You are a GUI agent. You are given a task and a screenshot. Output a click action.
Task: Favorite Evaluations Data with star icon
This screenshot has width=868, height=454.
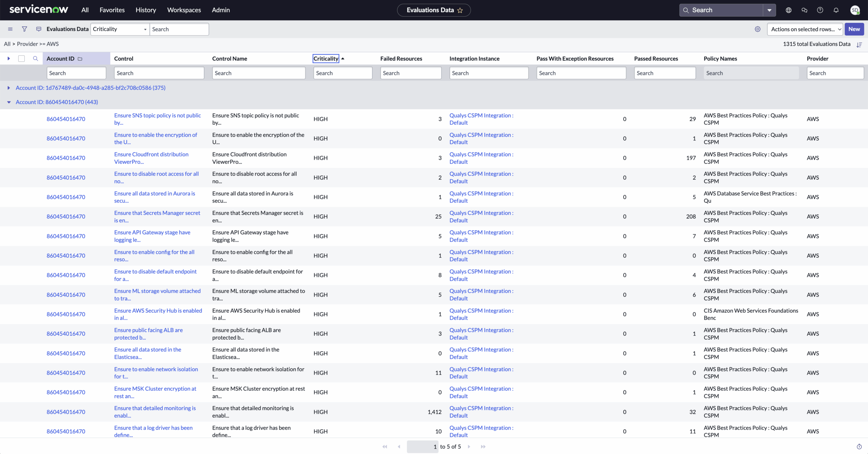pos(460,10)
